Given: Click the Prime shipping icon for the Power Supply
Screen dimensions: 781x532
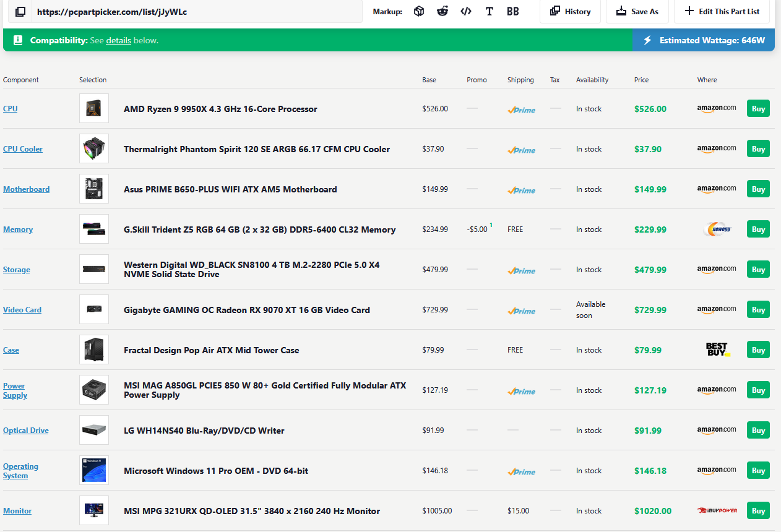Looking at the screenshot, I should tap(521, 391).
